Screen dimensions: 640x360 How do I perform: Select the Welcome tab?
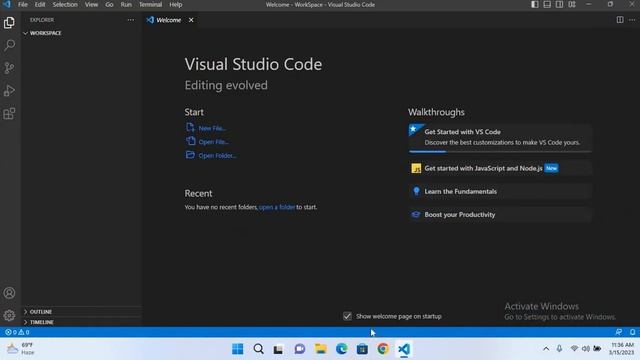point(169,20)
